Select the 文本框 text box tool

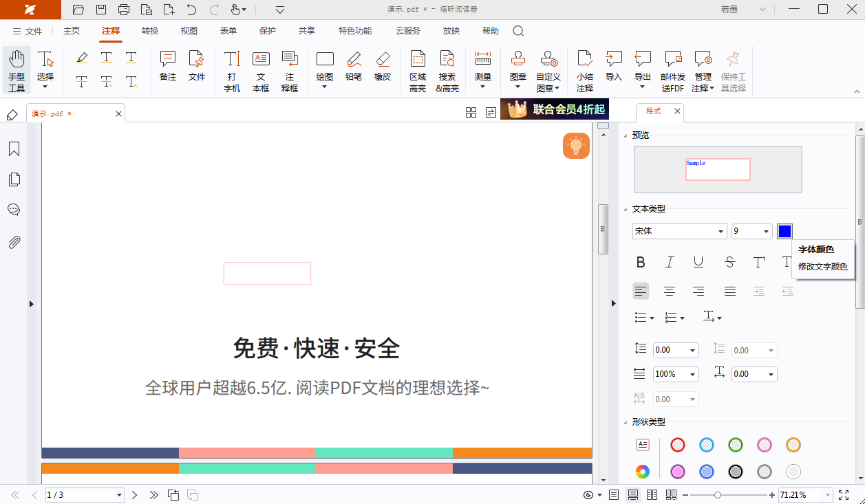pyautogui.click(x=261, y=69)
